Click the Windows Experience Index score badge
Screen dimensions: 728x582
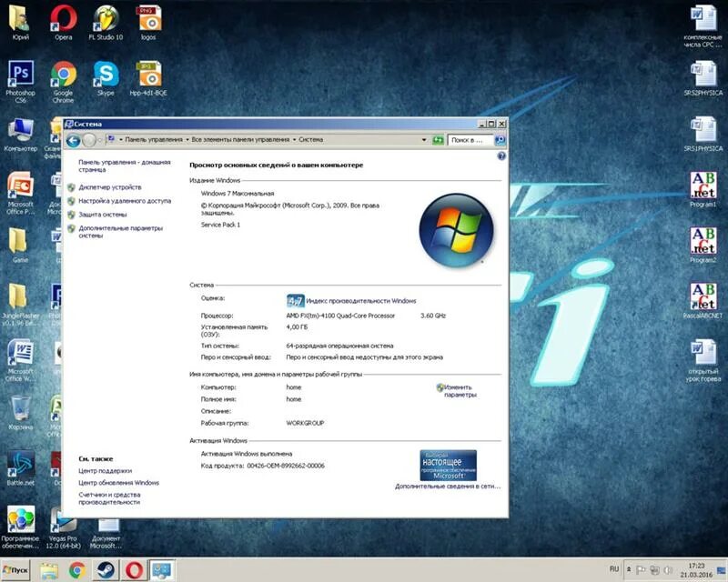coord(295,301)
